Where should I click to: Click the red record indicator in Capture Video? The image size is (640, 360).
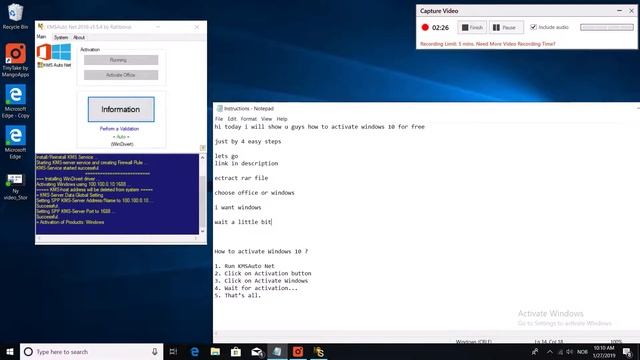point(425,27)
